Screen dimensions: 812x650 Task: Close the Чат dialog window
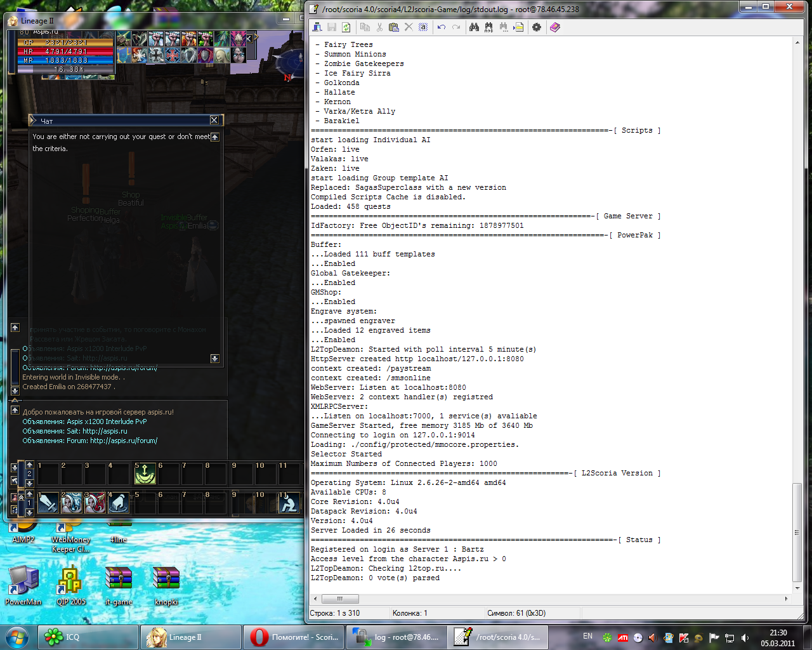214,120
